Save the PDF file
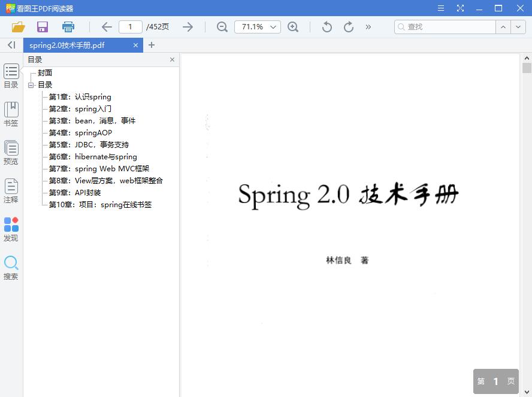The height and width of the screenshot is (397, 532). point(42,27)
